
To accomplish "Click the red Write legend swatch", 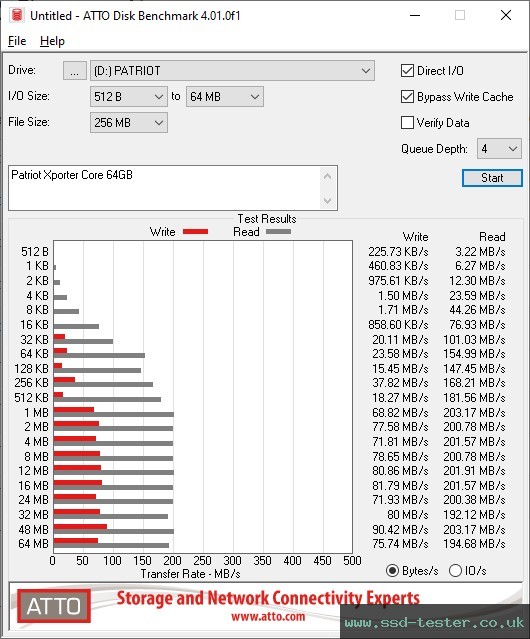I will [x=196, y=231].
